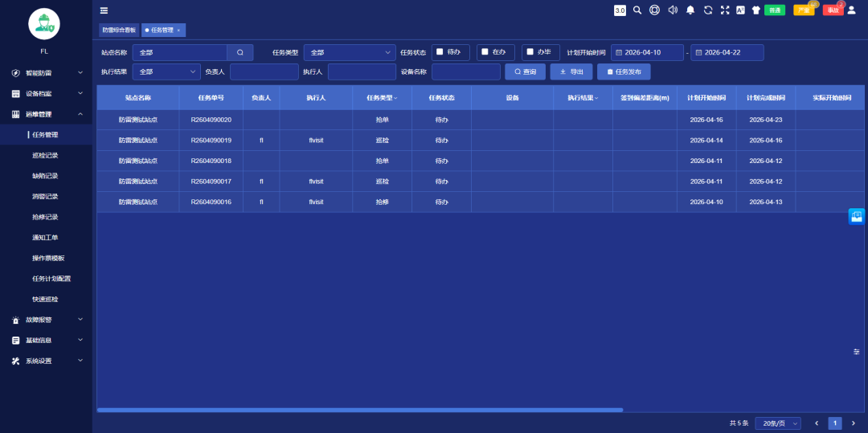
Task: Enter fullscreen with the expand icon
Action: pyautogui.click(x=725, y=10)
